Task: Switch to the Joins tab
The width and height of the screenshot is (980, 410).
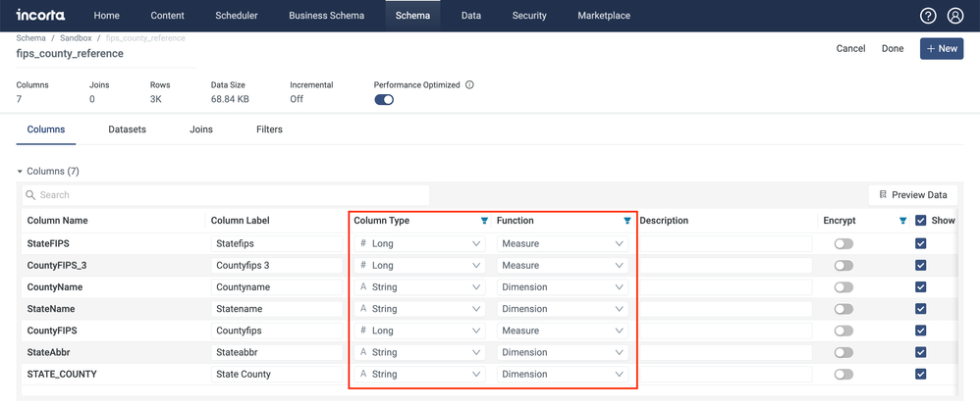Action: (x=200, y=129)
